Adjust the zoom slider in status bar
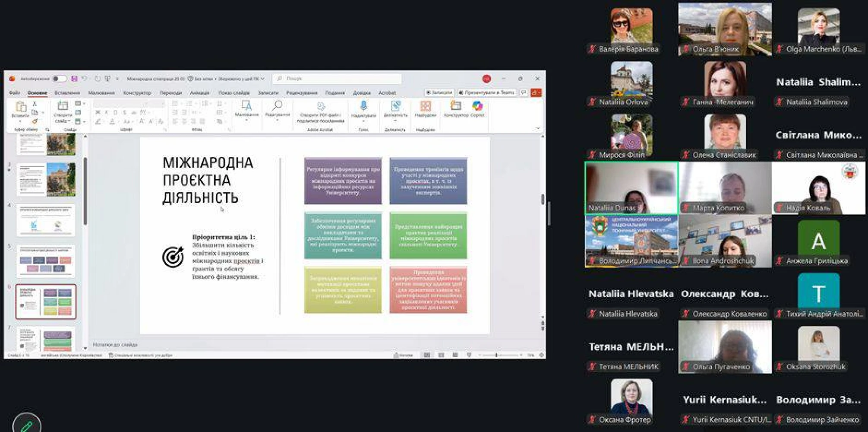Screen dimensions: 868x432 [x=497, y=355]
